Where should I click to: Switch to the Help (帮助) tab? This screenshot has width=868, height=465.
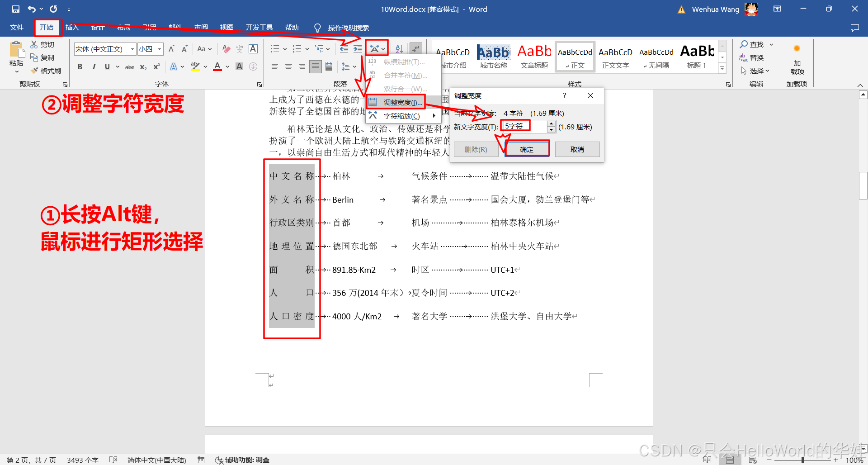292,28
